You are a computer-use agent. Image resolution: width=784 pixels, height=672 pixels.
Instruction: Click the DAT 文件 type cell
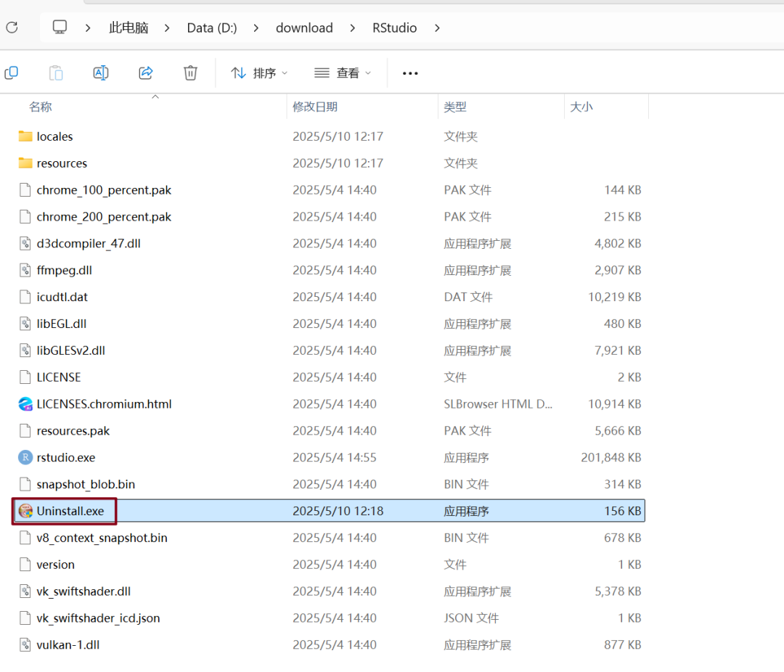click(468, 297)
